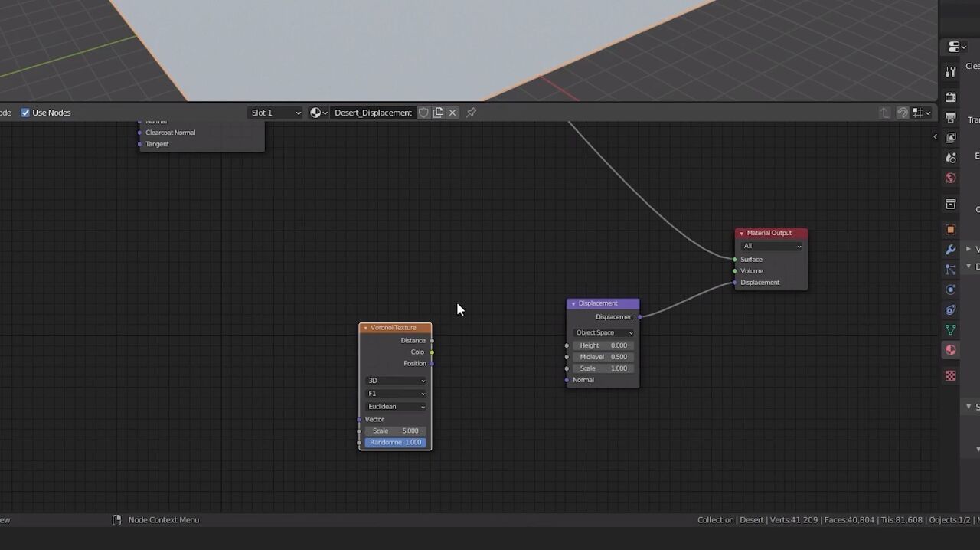Open the Object Space dropdown
The width and height of the screenshot is (980, 550).
(603, 332)
